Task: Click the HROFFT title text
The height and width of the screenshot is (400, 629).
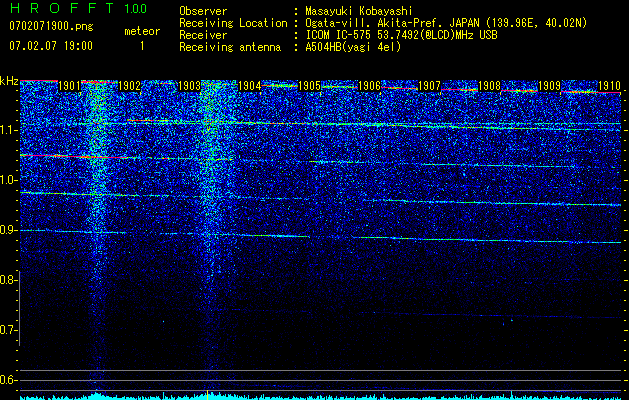Action: coord(62,8)
